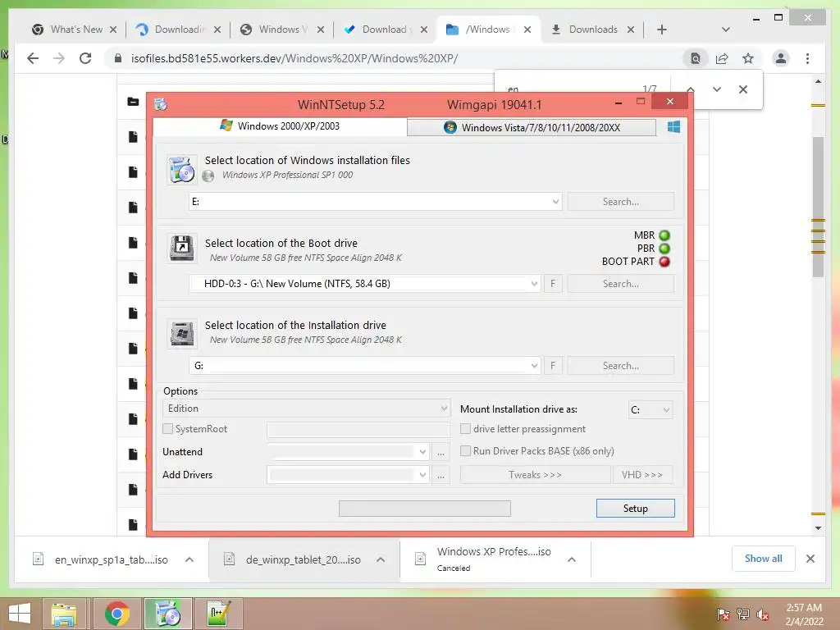Click Search for installation files location
The height and width of the screenshot is (630, 840).
(620, 202)
